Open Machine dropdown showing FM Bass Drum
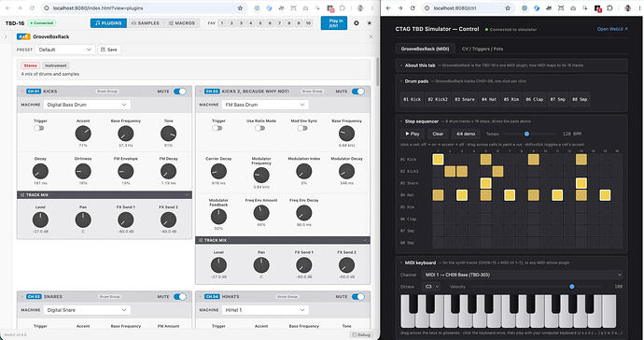This screenshot has width=644, height=340. point(265,105)
